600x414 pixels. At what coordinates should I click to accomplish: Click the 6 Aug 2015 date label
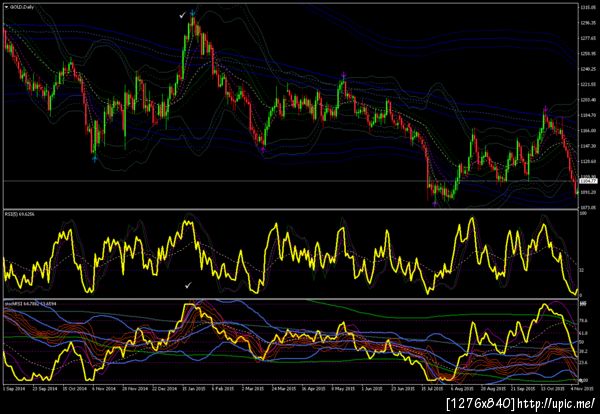coord(464,388)
